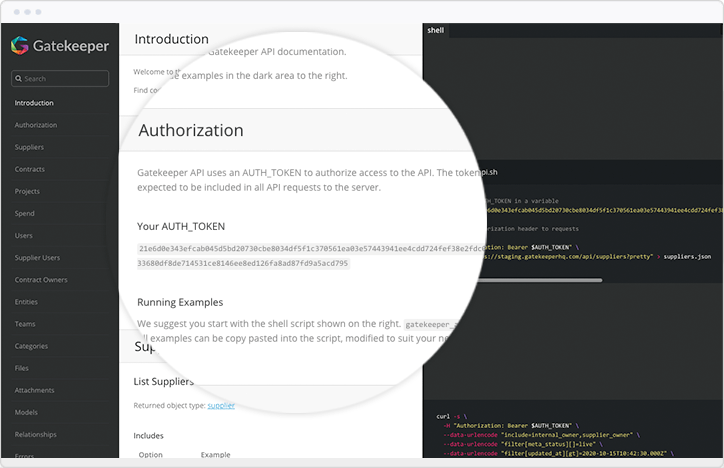This screenshot has width=724, height=468.
Task: Click the Authorization heading
Action: coord(191,130)
